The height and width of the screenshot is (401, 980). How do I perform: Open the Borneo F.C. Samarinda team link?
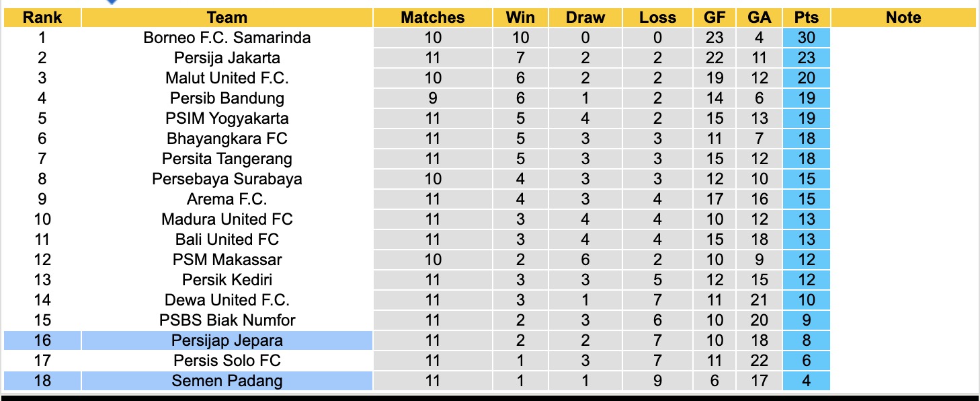(227, 38)
